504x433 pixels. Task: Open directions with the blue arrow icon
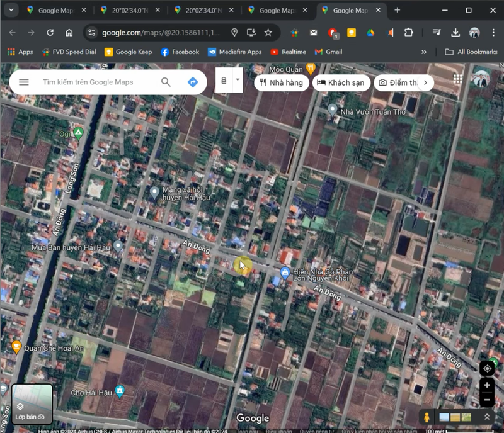click(193, 82)
